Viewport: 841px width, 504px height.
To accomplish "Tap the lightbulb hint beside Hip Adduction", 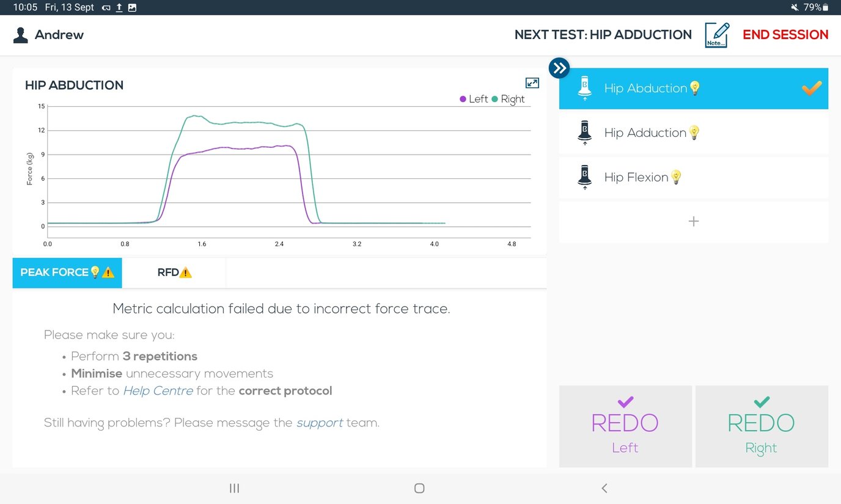I will 694,133.
